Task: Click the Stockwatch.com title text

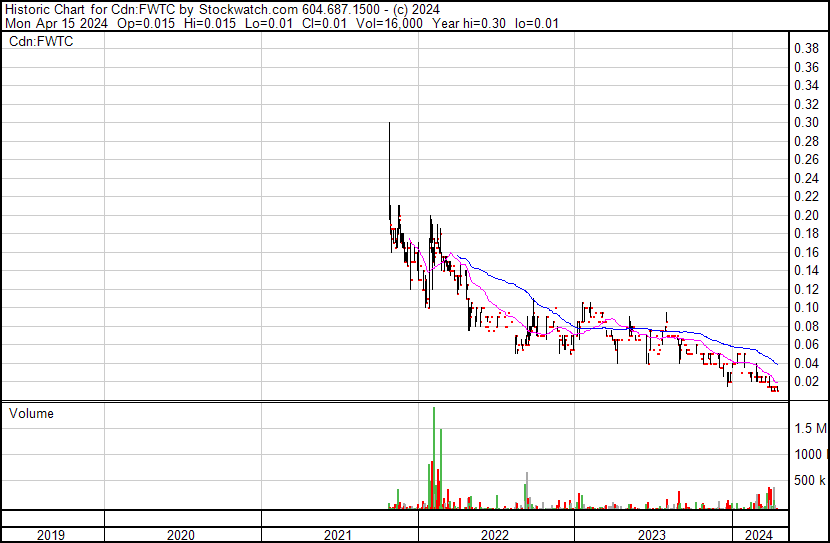Action: [x=248, y=10]
